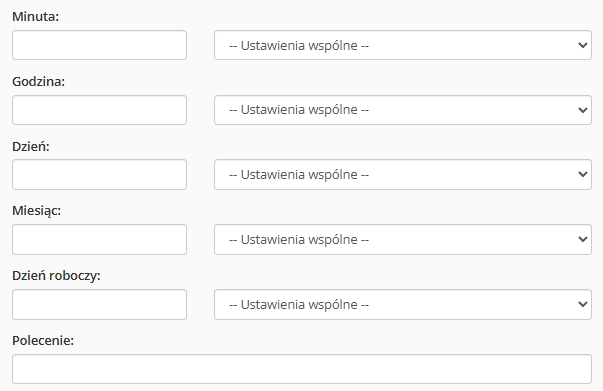The height and width of the screenshot is (391, 603).
Task: Click the Polecenie field label
Action: pos(43,340)
